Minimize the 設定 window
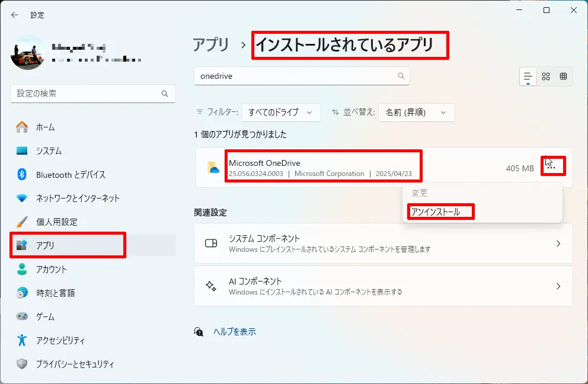588x384 pixels. pos(519,10)
